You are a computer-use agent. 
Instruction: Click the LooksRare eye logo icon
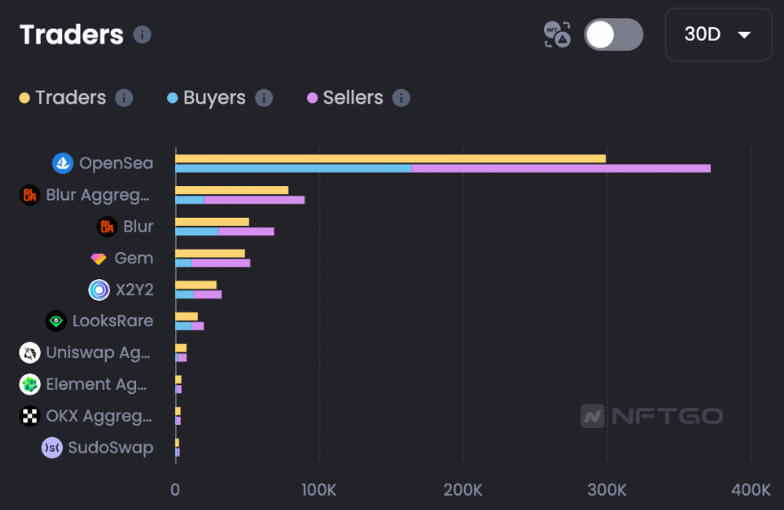(56, 321)
